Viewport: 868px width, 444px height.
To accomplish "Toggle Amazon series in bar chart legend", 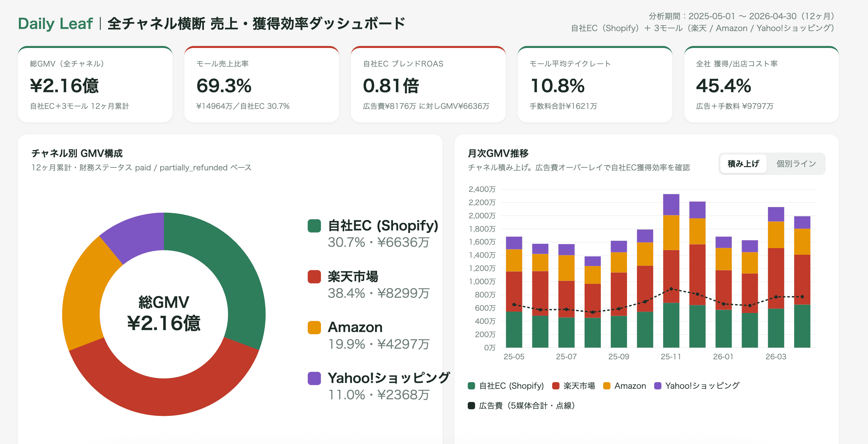I will coord(624,386).
